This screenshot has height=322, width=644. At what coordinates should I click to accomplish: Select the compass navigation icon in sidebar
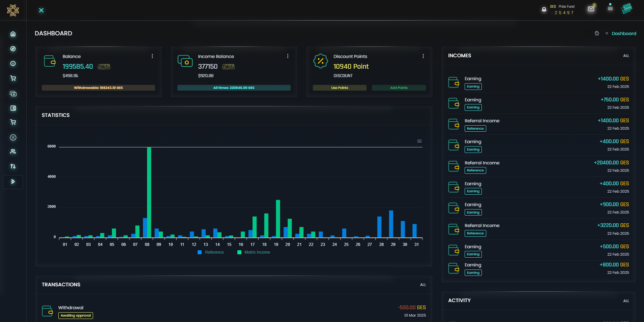[13, 49]
